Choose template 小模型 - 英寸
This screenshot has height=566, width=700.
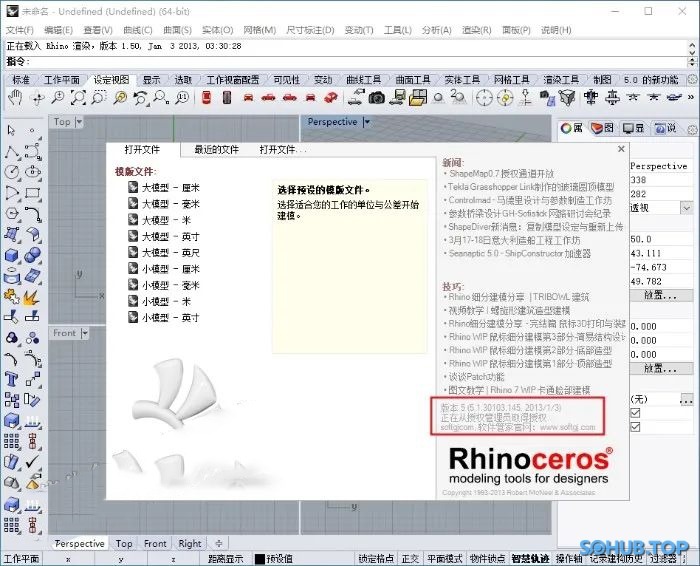(164, 317)
